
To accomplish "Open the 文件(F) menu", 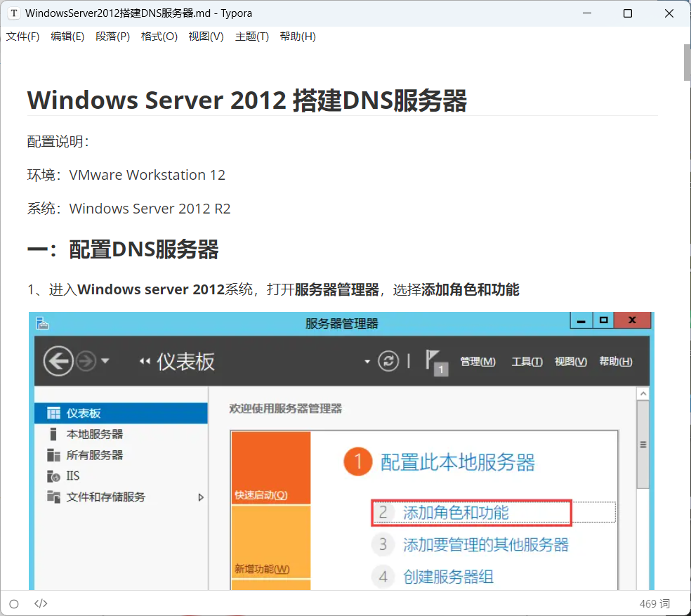I will pos(22,37).
